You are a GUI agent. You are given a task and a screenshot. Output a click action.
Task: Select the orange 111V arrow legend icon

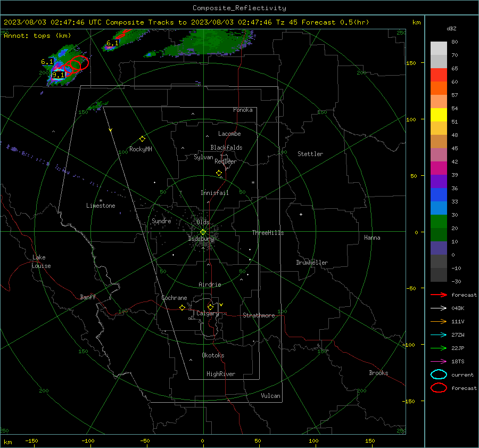tap(439, 321)
